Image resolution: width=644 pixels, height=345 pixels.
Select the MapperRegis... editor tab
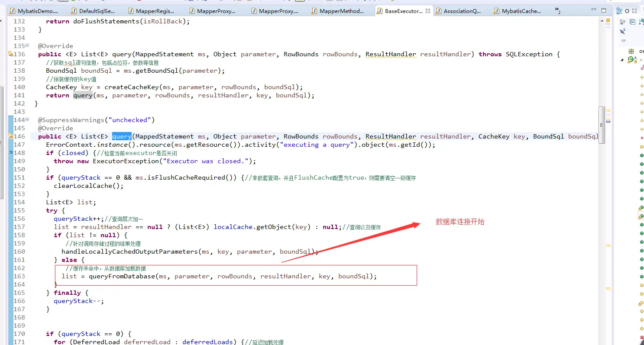point(152,11)
